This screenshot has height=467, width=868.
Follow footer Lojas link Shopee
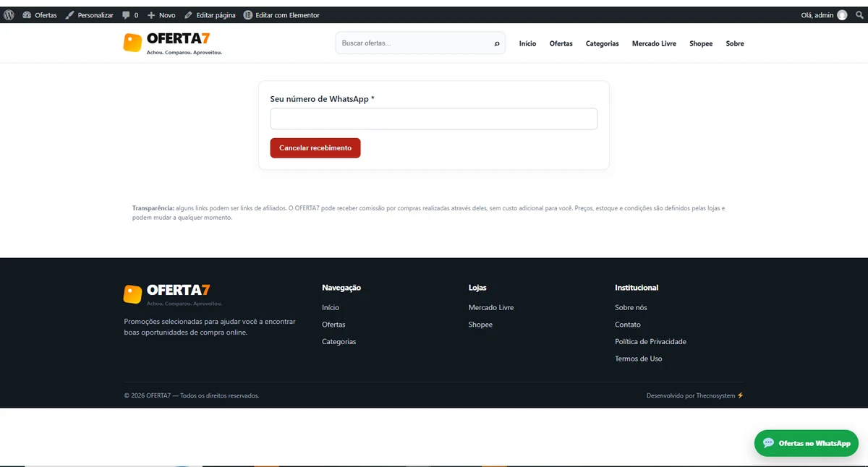tap(480, 325)
